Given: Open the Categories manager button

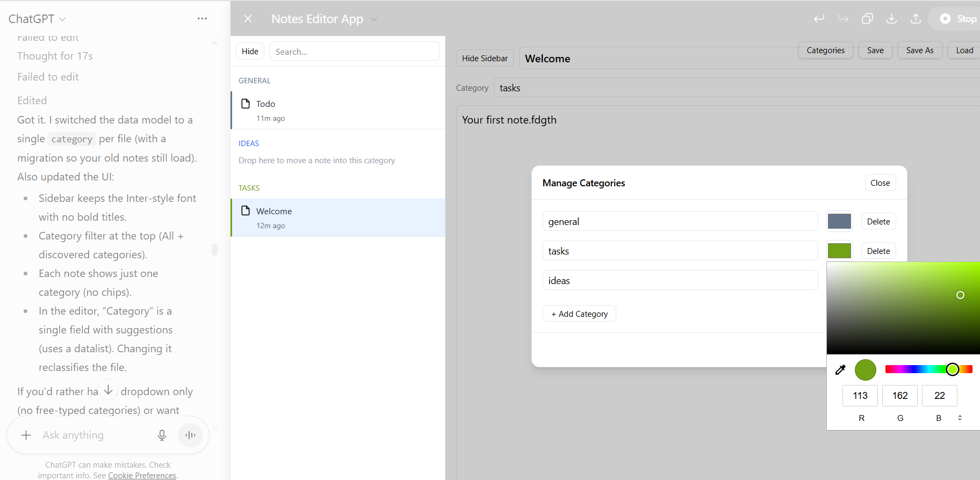Looking at the screenshot, I should click(825, 50).
